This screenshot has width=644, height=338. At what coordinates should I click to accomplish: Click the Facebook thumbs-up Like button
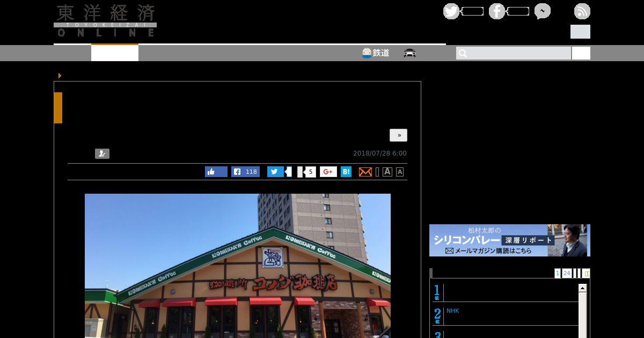click(x=216, y=172)
